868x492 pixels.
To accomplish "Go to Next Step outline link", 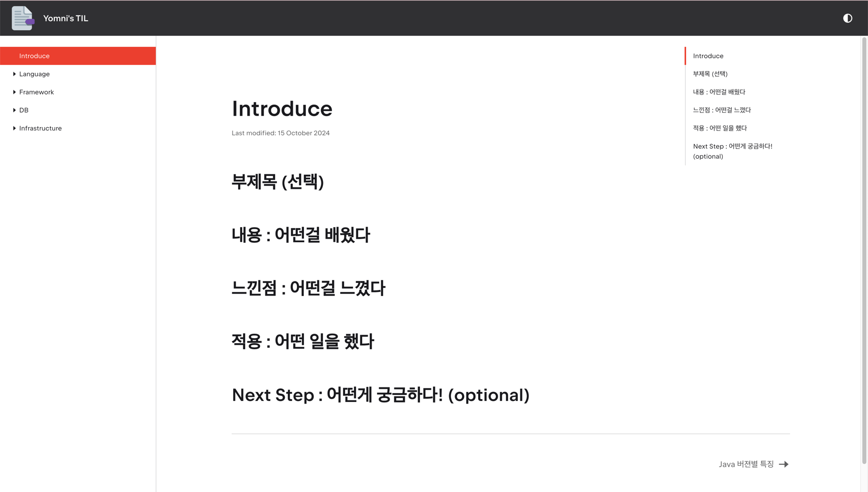I will pyautogui.click(x=733, y=151).
